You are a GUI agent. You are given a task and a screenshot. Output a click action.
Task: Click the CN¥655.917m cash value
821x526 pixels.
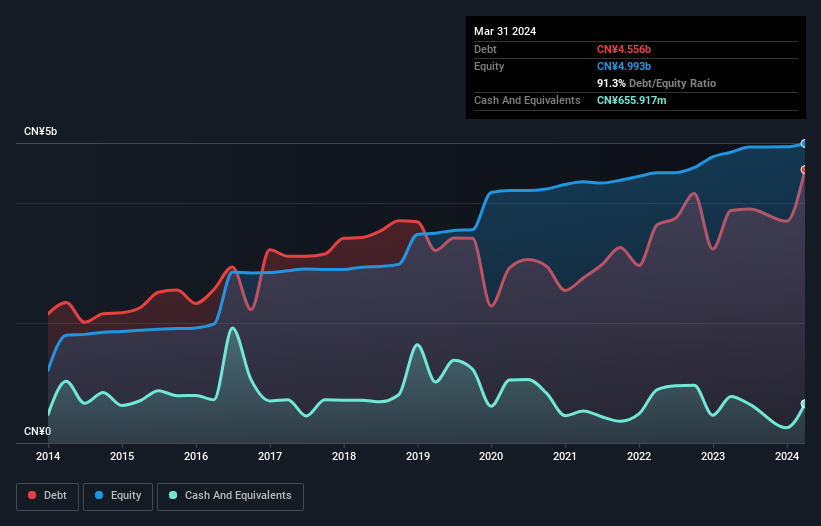[631, 100]
